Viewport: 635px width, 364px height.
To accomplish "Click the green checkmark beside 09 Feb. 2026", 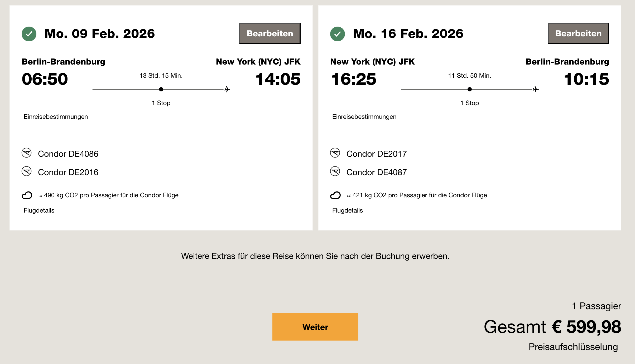I will point(29,34).
